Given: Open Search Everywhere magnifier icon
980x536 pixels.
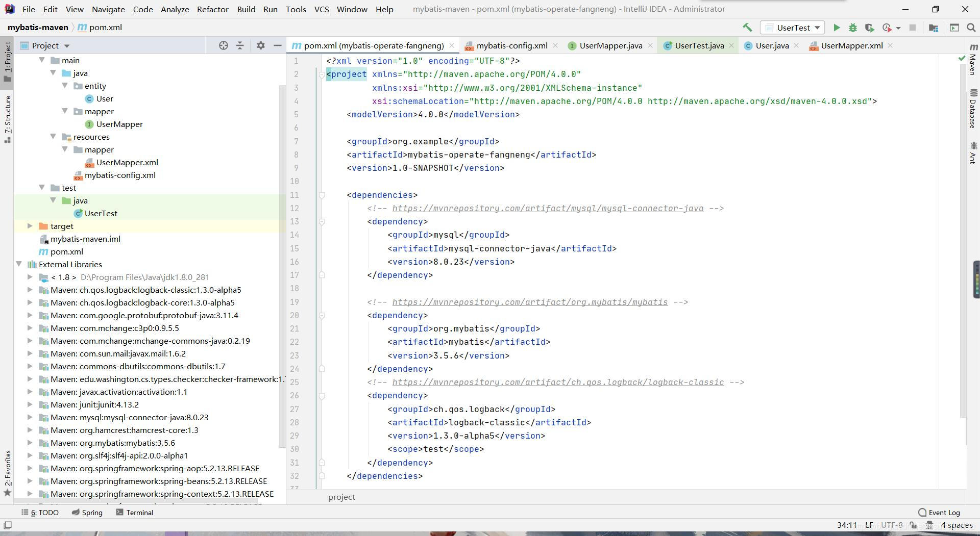Looking at the screenshot, I should (971, 28).
